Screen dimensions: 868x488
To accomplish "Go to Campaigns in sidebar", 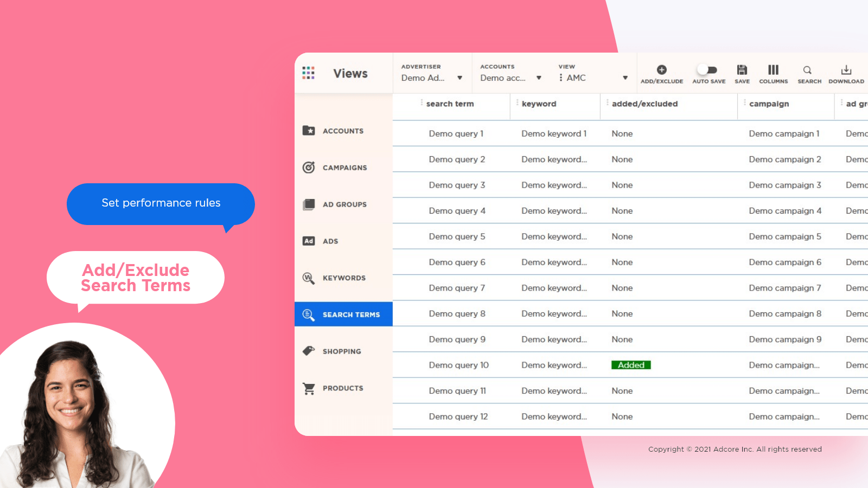I will point(344,168).
